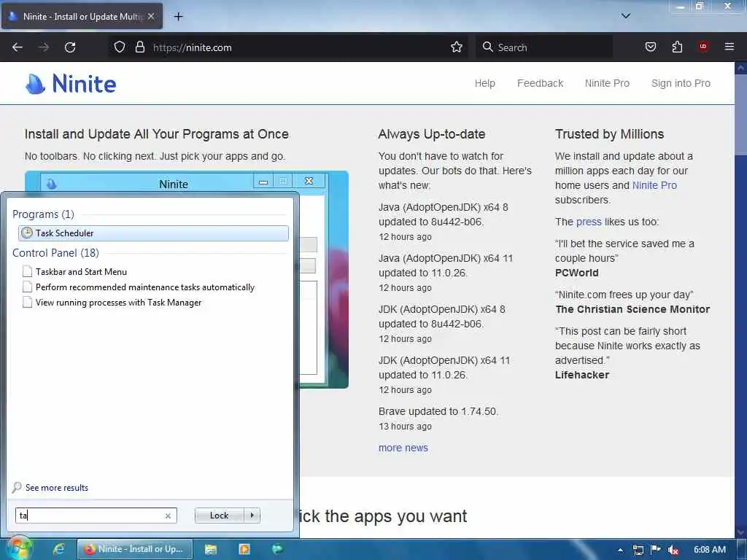Open the Extensions puzzle icon
Screen dimensions: 747x560
[677, 47]
